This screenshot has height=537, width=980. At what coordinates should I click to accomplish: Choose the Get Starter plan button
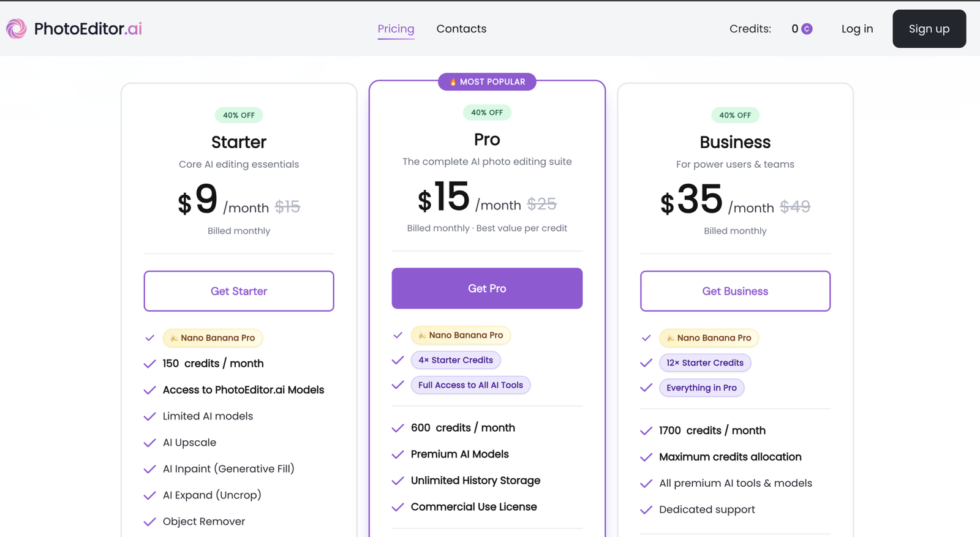pos(239,291)
